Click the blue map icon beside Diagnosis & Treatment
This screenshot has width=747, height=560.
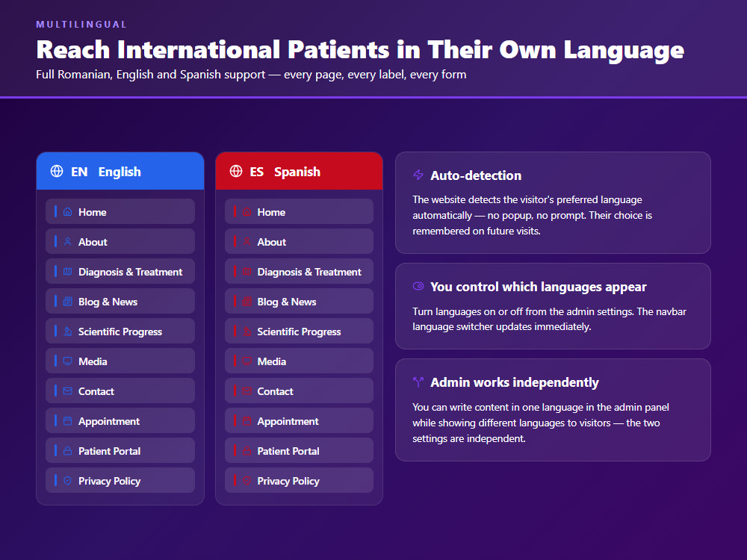[x=68, y=272]
